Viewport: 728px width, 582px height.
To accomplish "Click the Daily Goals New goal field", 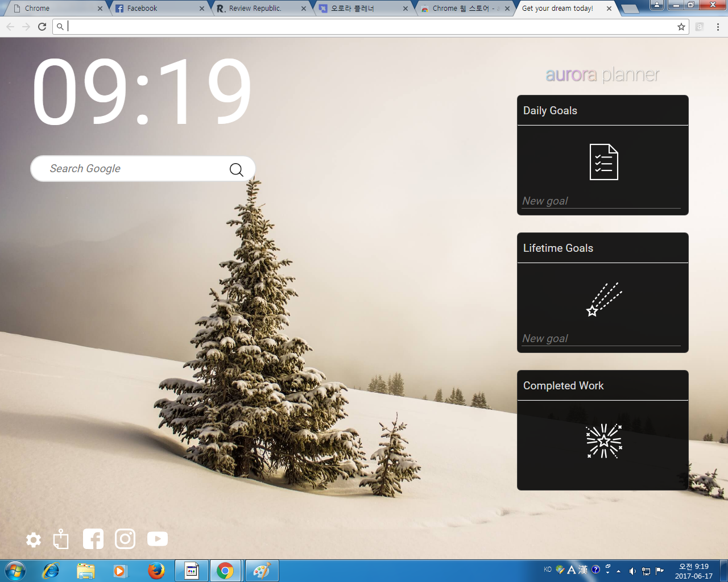I will (x=601, y=201).
